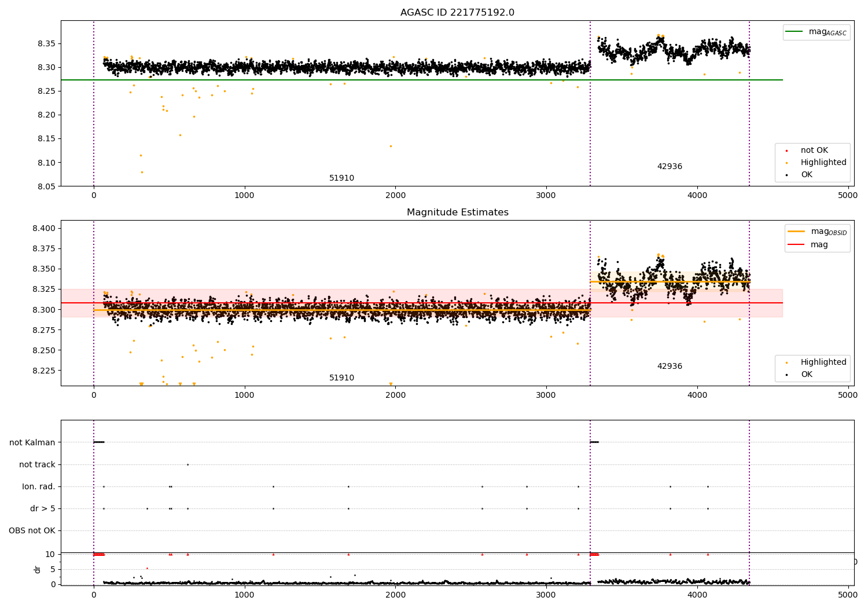Click the 1000 x-axis tick under Magnitude Estimates plot
This screenshot has height=608, width=868.
244,395
